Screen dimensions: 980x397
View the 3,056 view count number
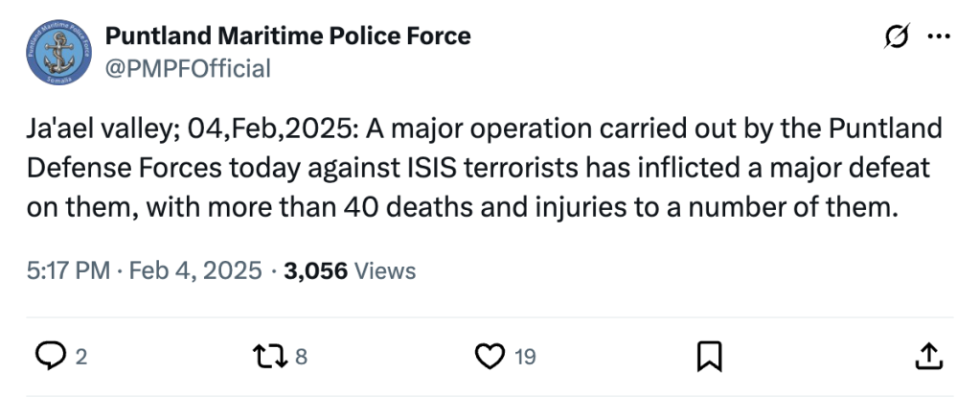point(316,270)
